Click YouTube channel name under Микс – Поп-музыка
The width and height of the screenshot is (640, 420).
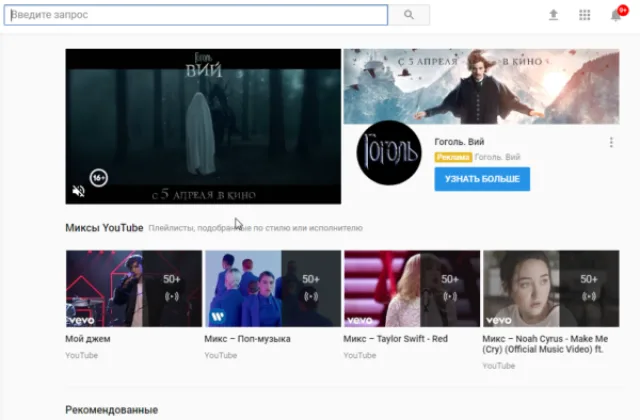pyautogui.click(x=221, y=356)
